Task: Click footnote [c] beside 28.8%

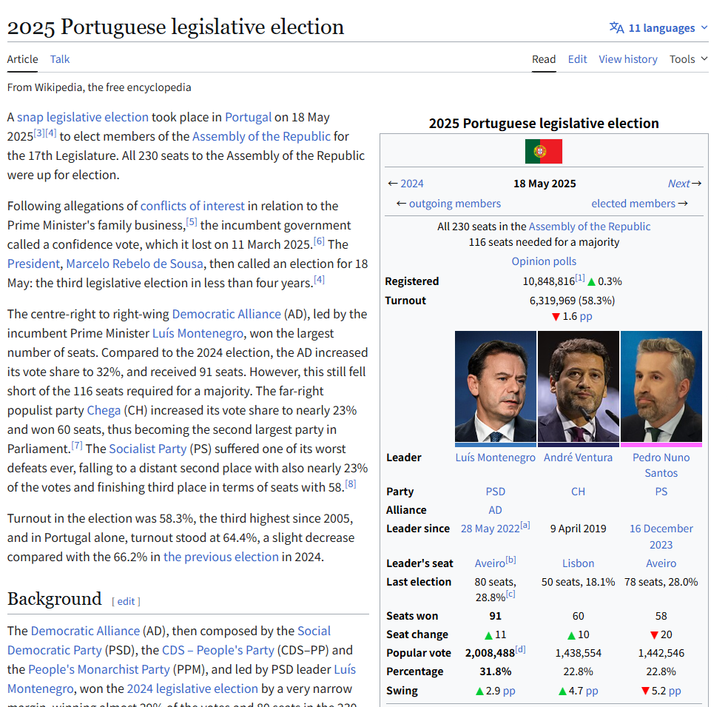Action: 510,594
